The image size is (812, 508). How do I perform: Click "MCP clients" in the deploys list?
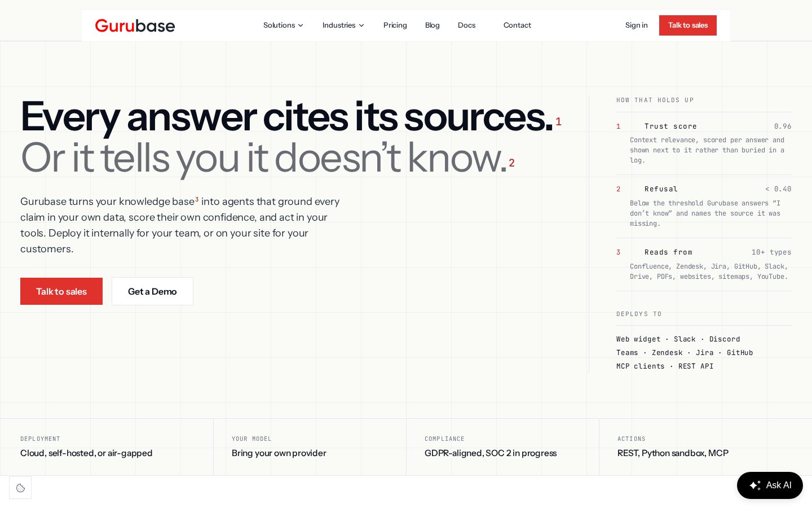pyautogui.click(x=641, y=366)
